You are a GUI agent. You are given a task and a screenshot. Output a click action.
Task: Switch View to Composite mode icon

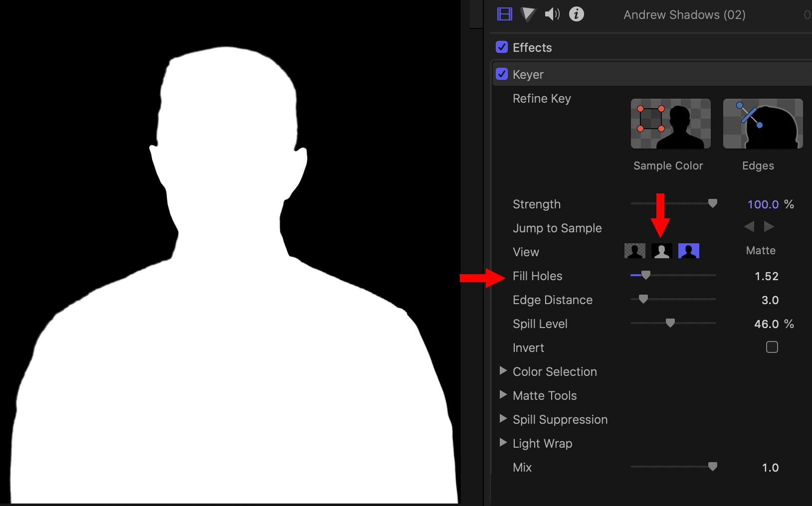click(x=635, y=251)
